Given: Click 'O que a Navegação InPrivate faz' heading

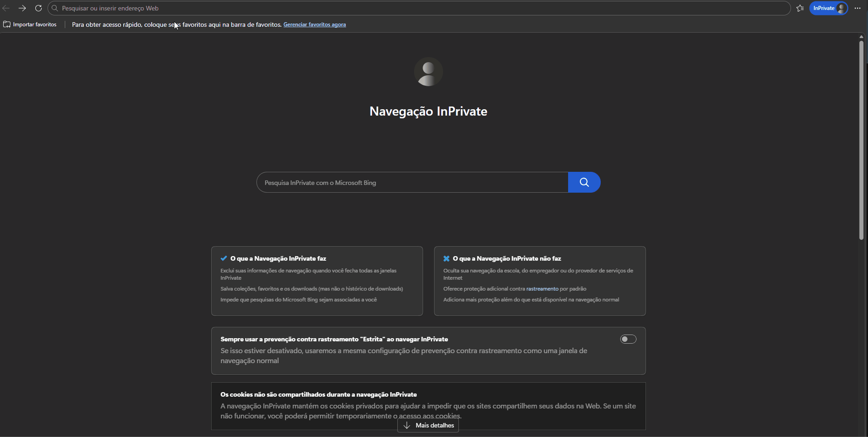Looking at the screenshot, I should [x=278, y=258].
